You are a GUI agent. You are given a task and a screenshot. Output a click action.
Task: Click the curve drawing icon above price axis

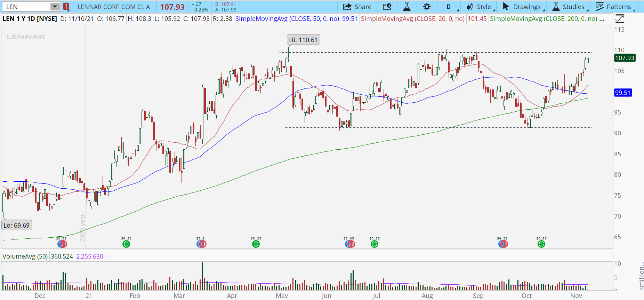click(620, 19)
